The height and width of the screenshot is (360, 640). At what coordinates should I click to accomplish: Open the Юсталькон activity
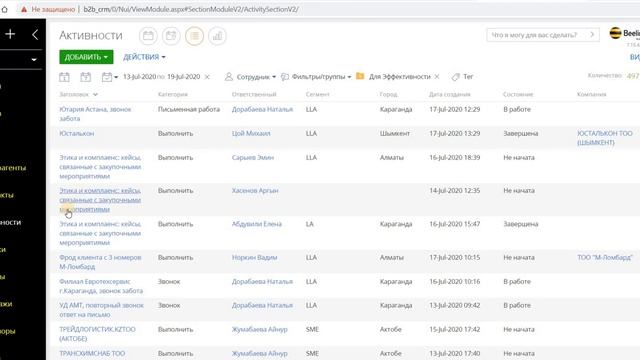point(77,133)
